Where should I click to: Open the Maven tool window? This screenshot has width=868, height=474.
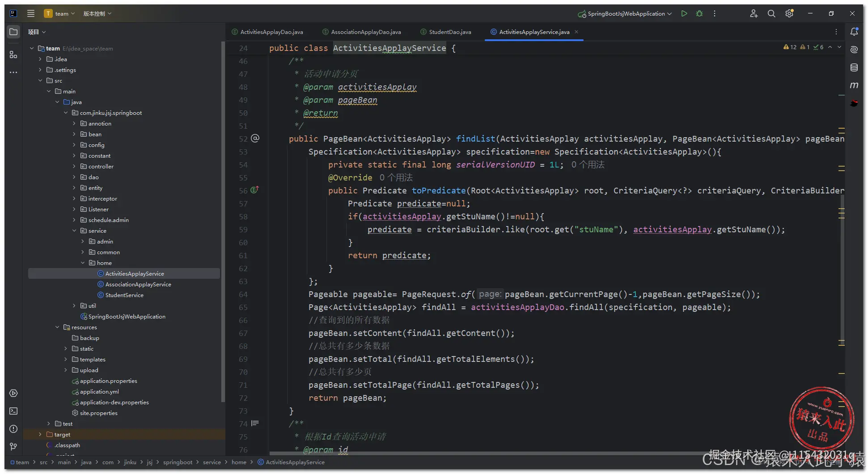pyautogui.click(x=854, y=85)
